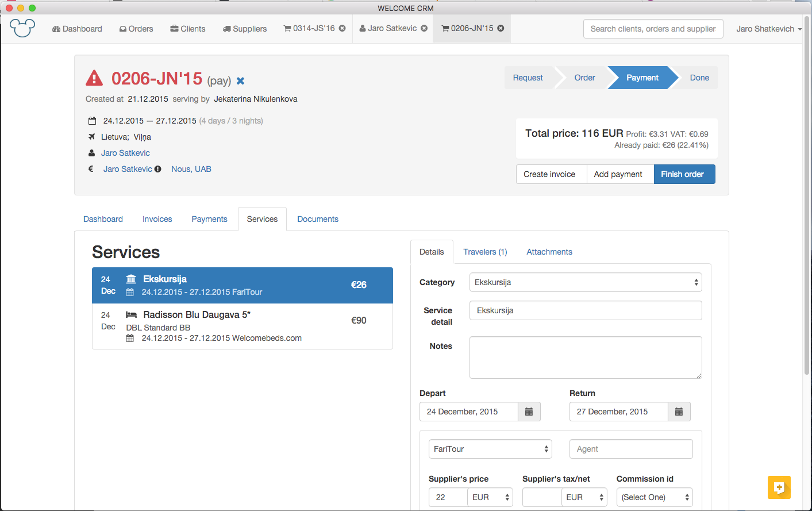The width and height of the screenshot is (812, 511).
Task: Open Supplier's tax/net currency dropdown
Action: 584,497
